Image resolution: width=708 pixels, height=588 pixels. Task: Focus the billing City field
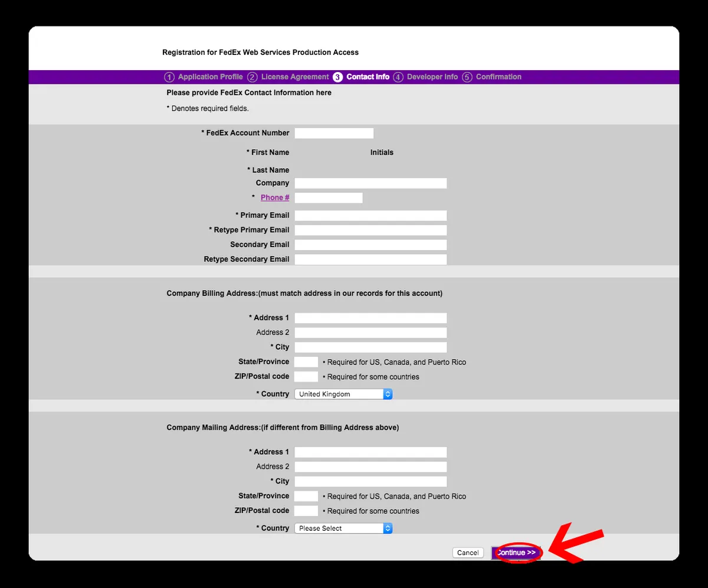[371, 347]
